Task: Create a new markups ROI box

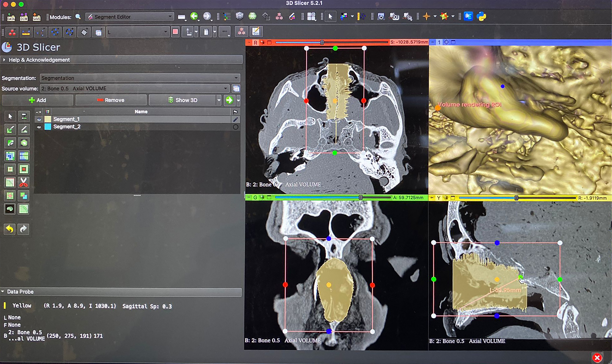Action: [98, 32]
